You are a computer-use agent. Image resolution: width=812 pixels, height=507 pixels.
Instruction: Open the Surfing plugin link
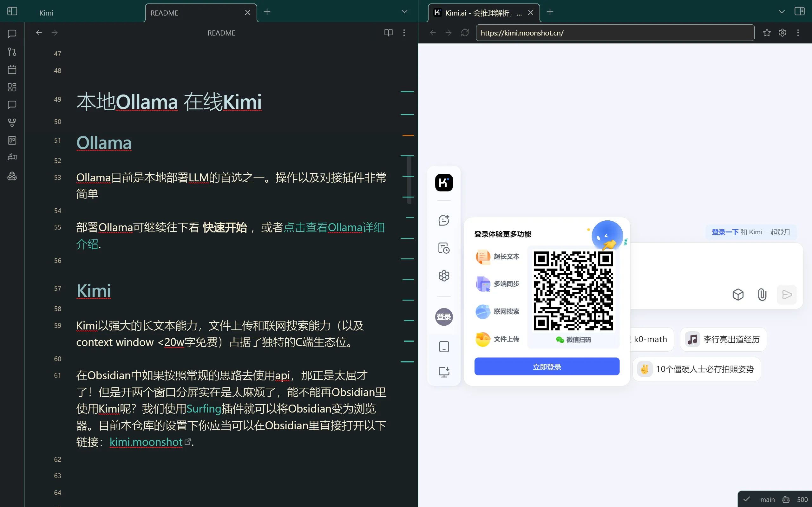(x=204, y=409)
